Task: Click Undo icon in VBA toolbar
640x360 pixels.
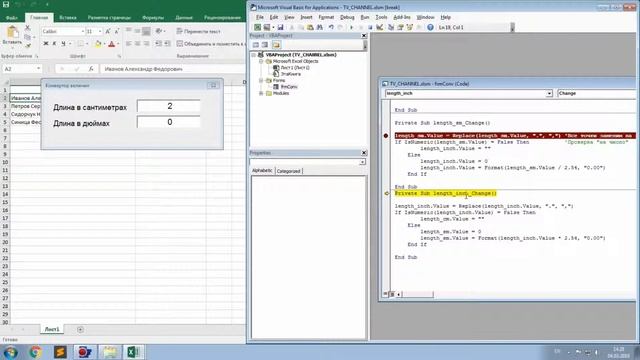Action: [331, 27]
